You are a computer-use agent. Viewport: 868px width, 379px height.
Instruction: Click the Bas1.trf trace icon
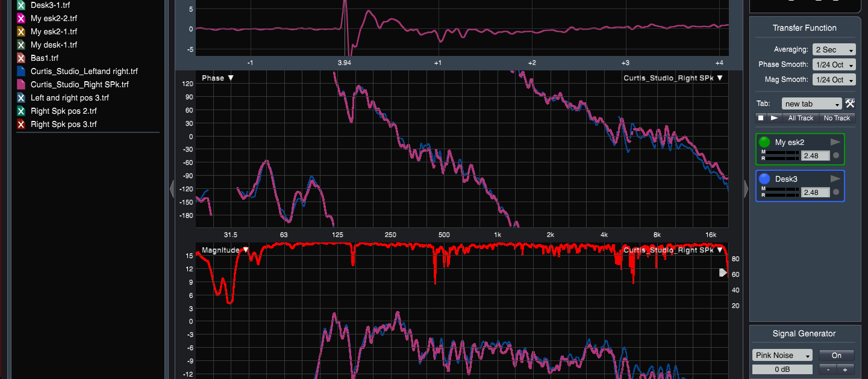(21, 58)
